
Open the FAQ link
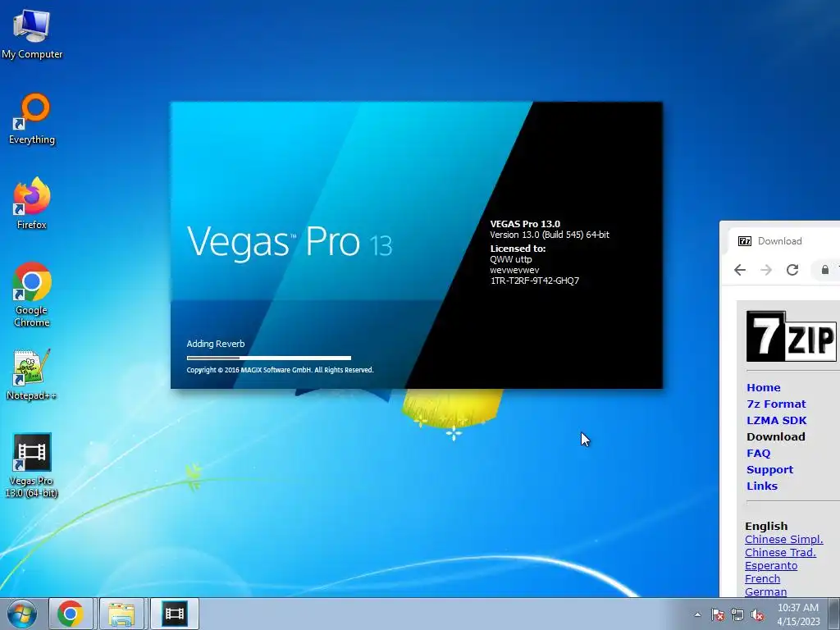click(759, 453)
